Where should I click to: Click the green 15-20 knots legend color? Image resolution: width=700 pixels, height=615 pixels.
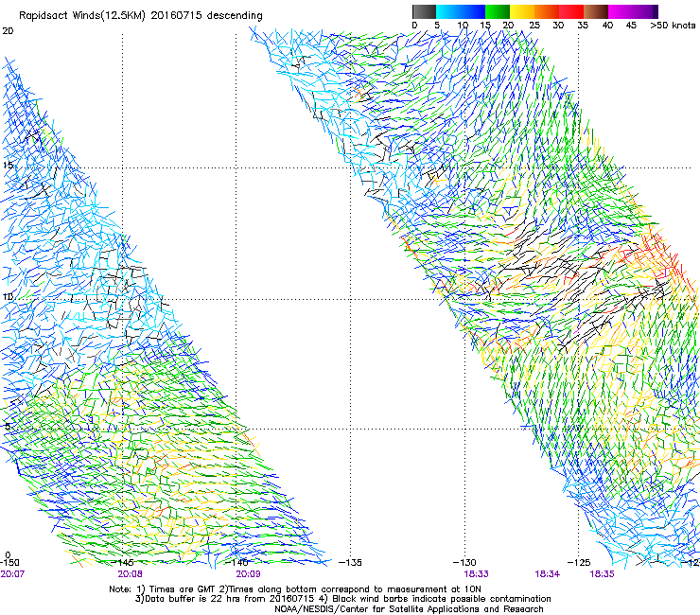point(498,11)
